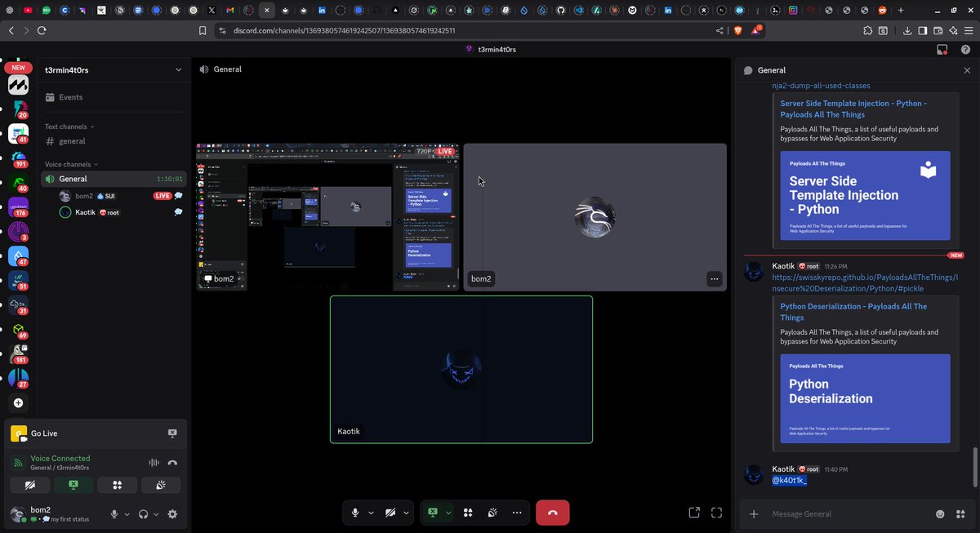Open a new browser tab

click(x=901, y=10)
